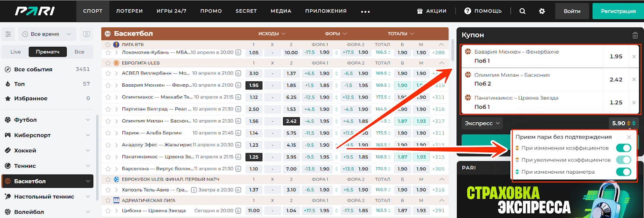This screenshot has width=644, height=218.
Task: Click the Войти login button
Action: pos(572,11)
